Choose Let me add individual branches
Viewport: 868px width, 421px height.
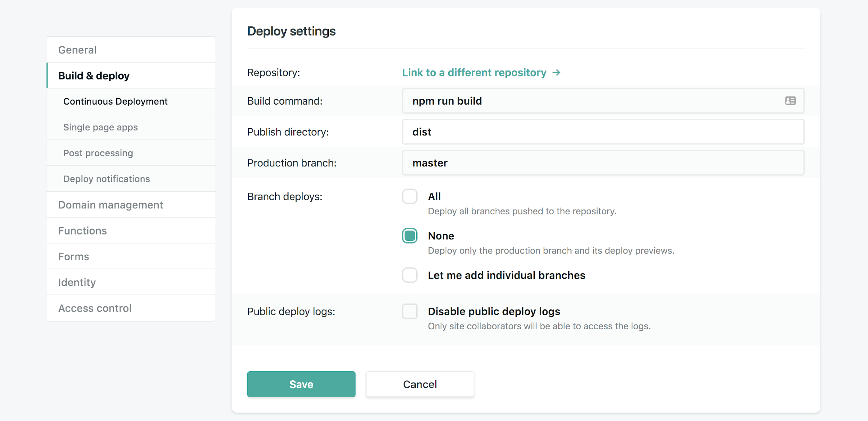point(410,275)
